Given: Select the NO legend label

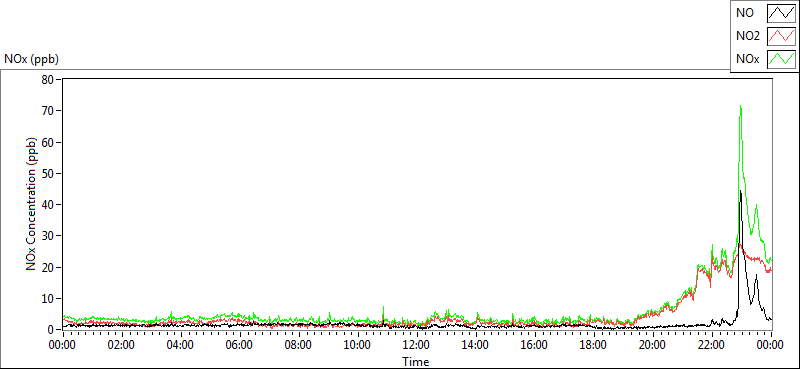Looking at the screenshot, I should click(744, 14).
